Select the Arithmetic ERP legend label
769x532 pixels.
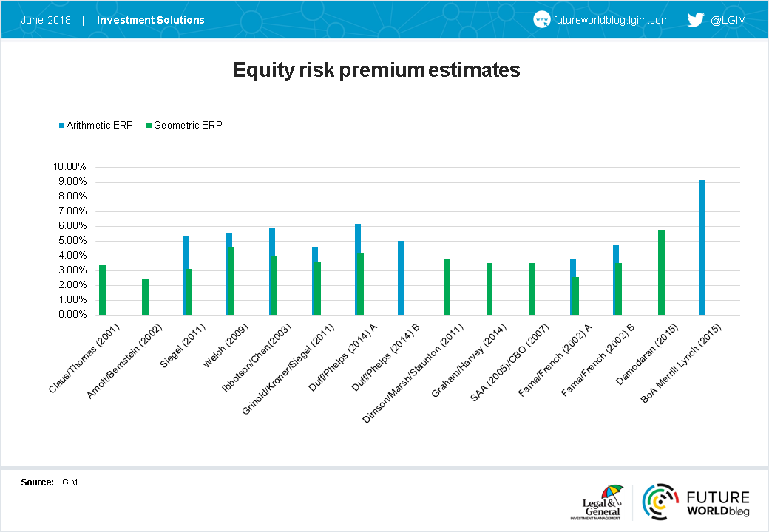click(100, 126)
